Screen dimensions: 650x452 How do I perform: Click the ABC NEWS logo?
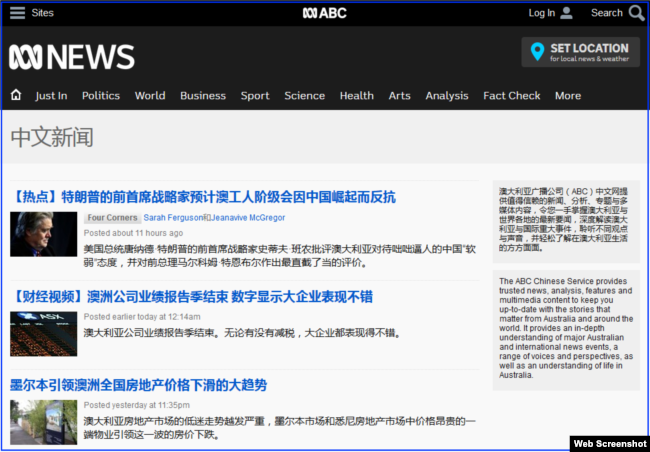click(x=72, y=57)
